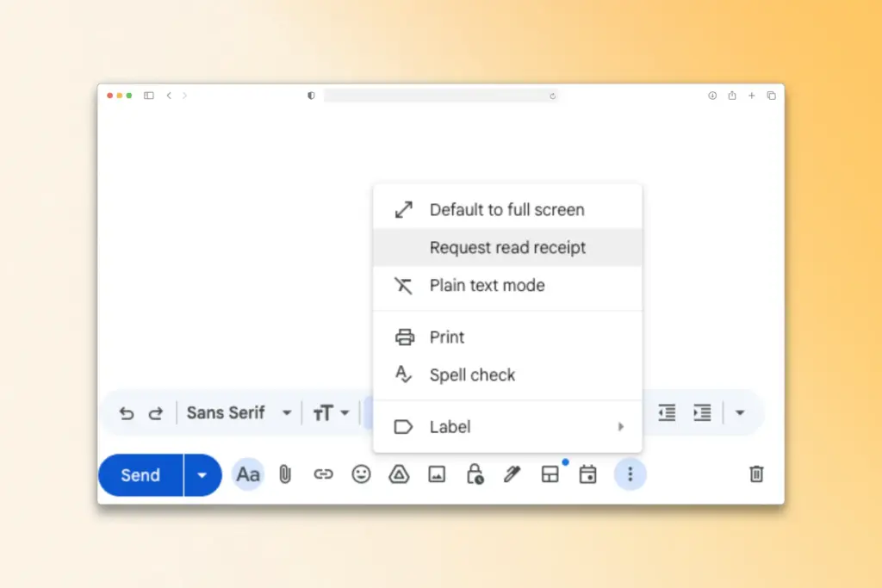Choose Print from the menu

tap(447, 337)
